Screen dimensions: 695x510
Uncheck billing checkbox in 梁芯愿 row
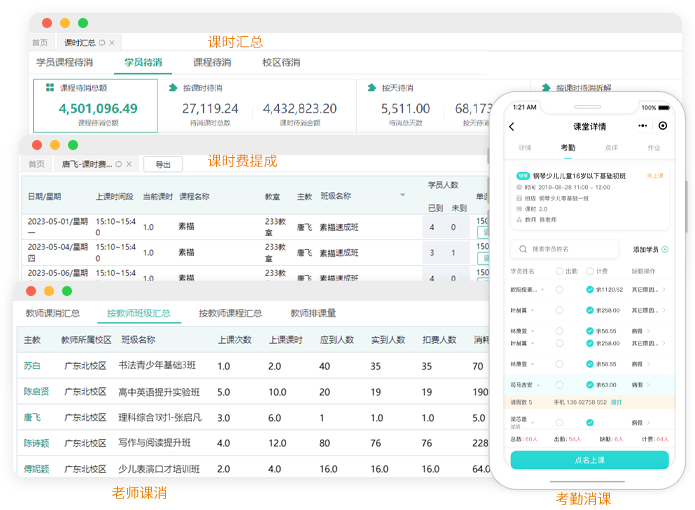590,422
